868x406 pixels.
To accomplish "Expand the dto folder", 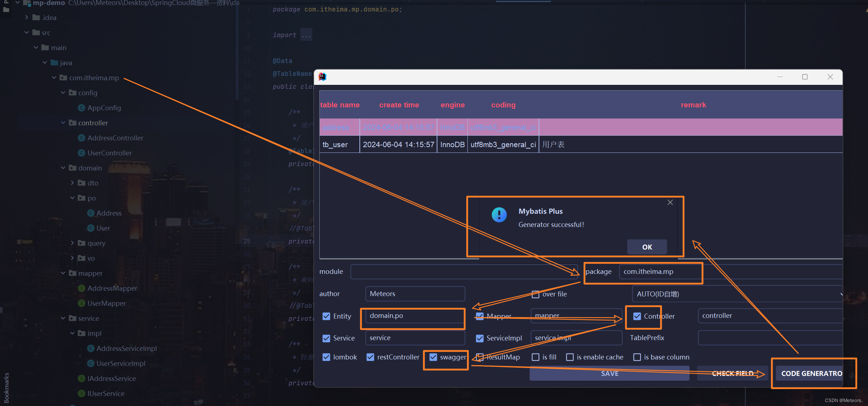I will (72, 183).
